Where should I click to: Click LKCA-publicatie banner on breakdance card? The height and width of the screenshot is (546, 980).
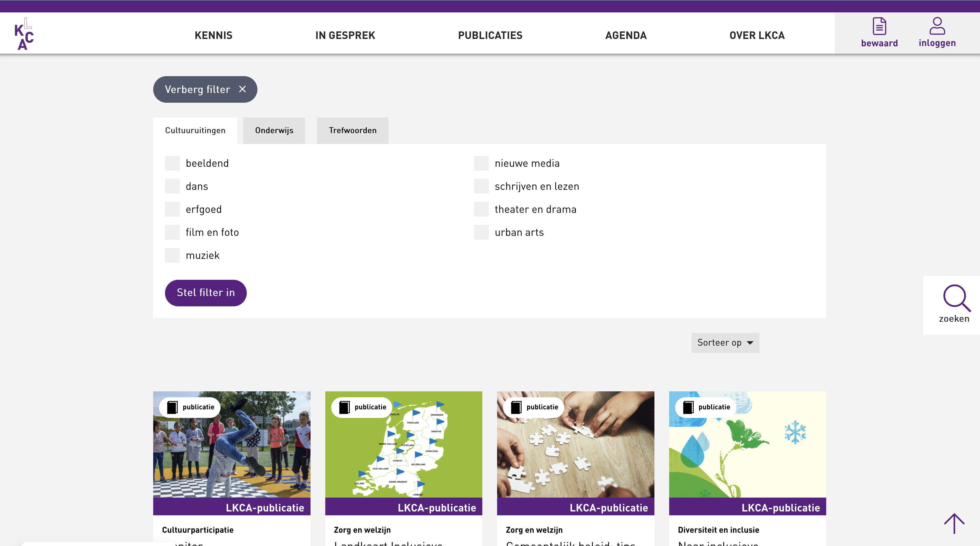(x=232, y=506)
